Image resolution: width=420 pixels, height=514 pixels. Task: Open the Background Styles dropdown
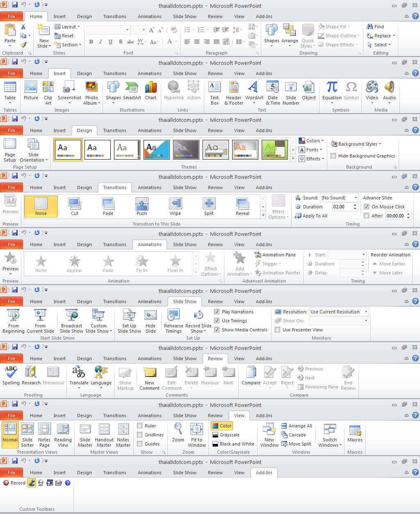point(356,144)
